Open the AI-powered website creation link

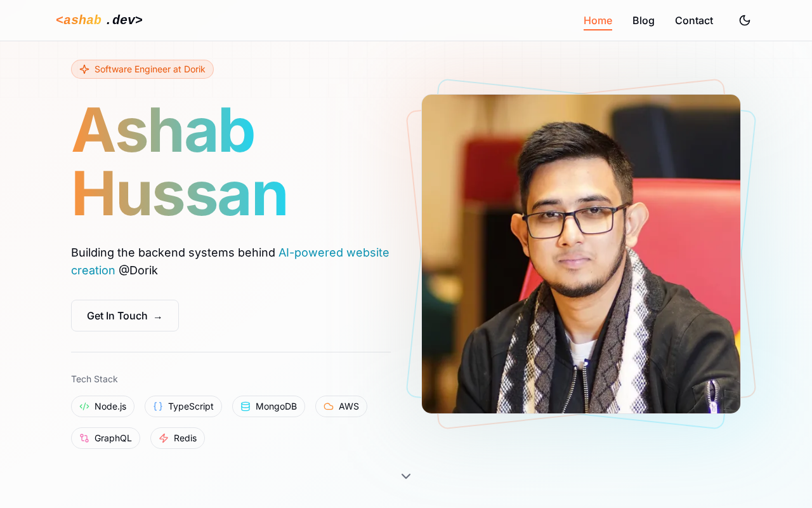pos(230,261)
